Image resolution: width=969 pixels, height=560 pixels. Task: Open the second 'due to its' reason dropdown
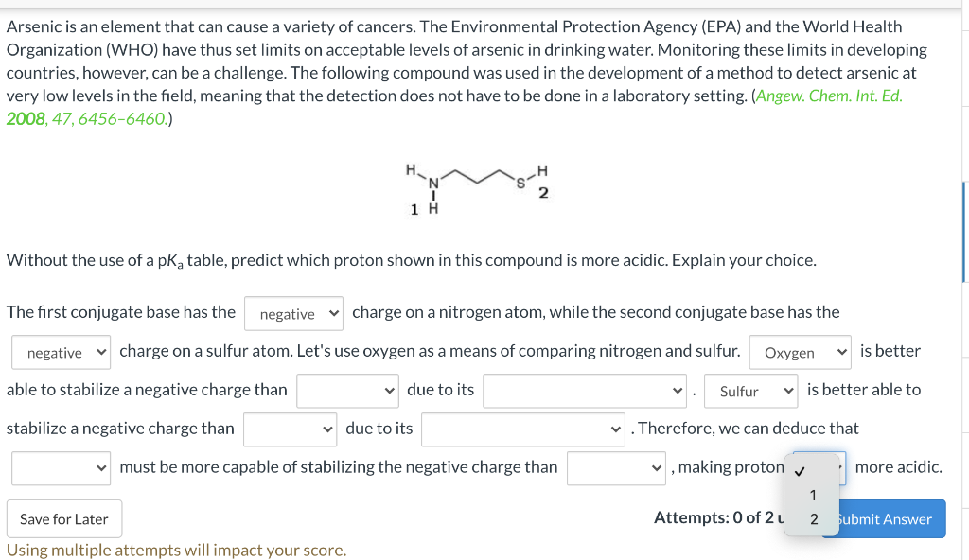pyautogui.click(x=523, y=429)
